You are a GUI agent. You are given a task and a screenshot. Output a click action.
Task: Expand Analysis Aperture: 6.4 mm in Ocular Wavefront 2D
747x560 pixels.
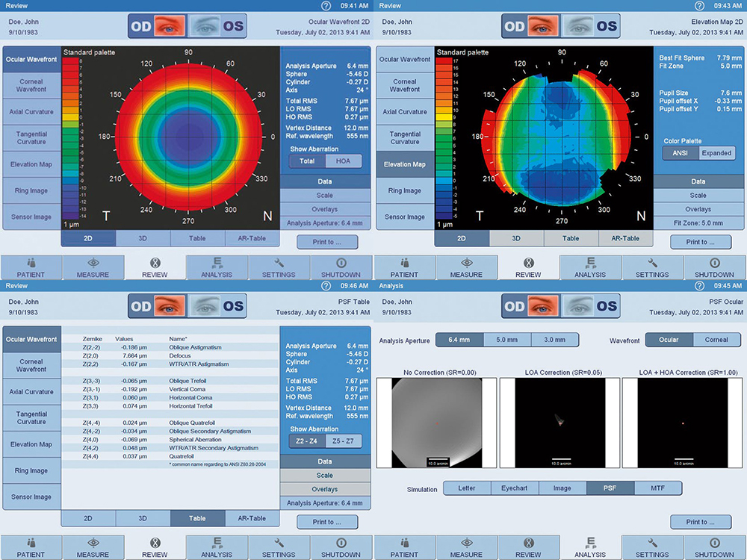(x=325, y=223)
